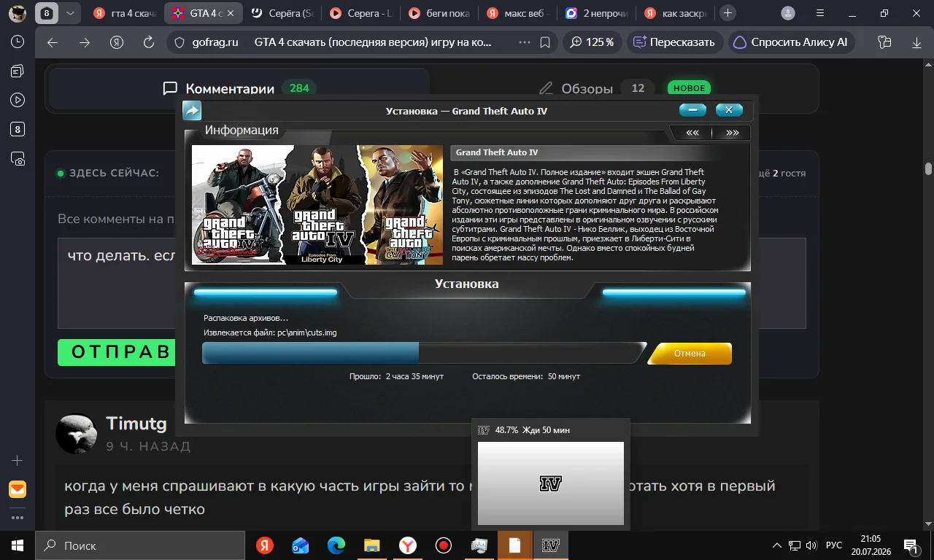Show hidden system tray icons
Viewport: 934px width, 560px height.
pyautogui.click(x=778, y=545)
